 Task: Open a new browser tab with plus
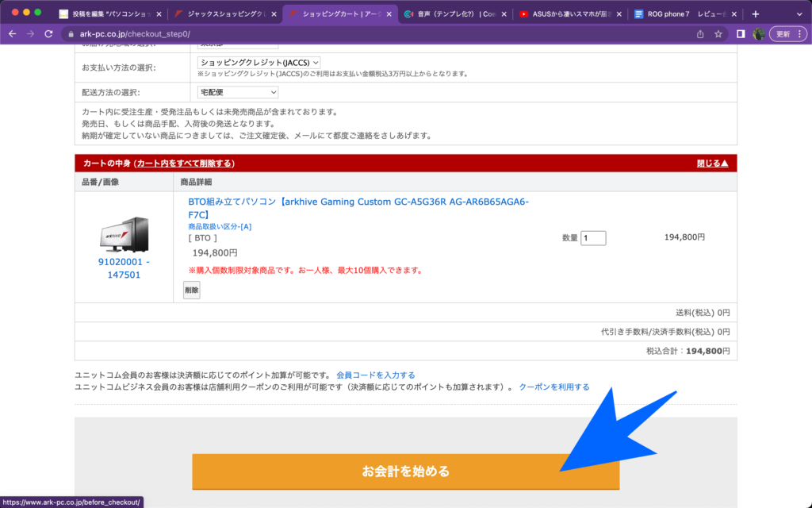(755, 14)
